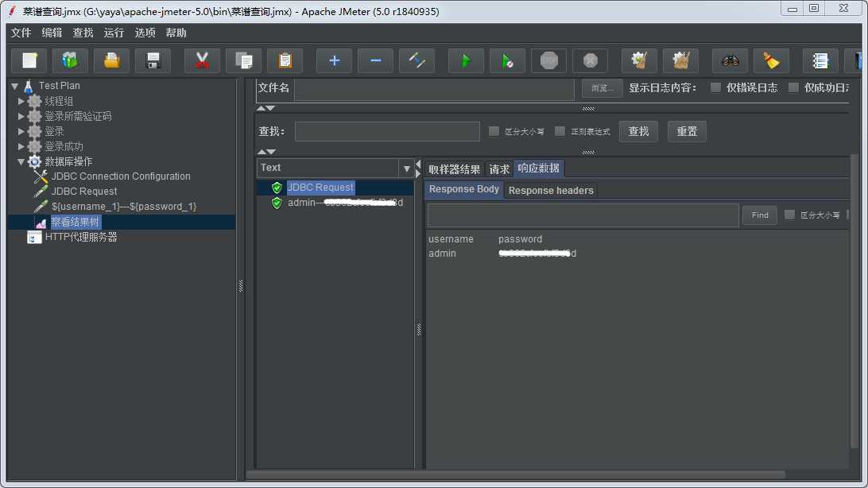Save the test plan via floppy icon

click(153, 60)
